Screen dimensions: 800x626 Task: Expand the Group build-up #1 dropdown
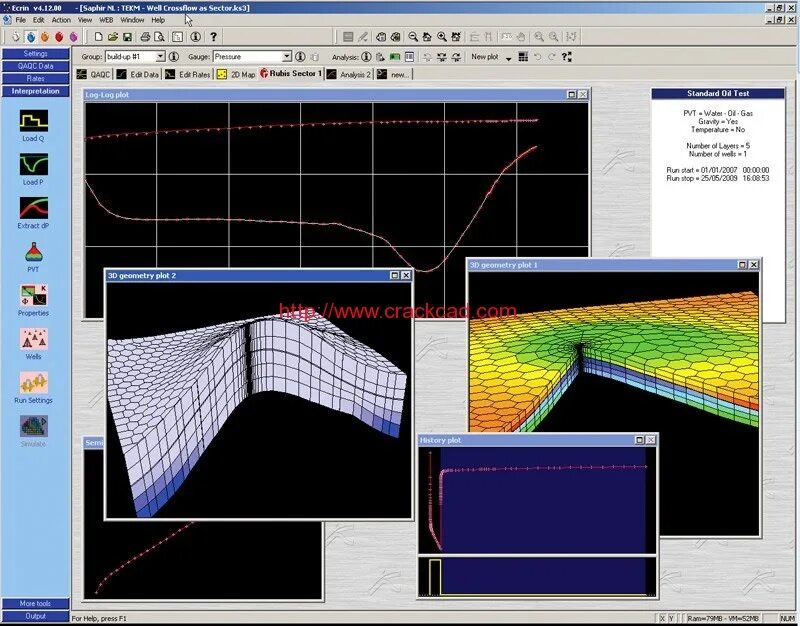pyautogui.click(x=160, y=57)
